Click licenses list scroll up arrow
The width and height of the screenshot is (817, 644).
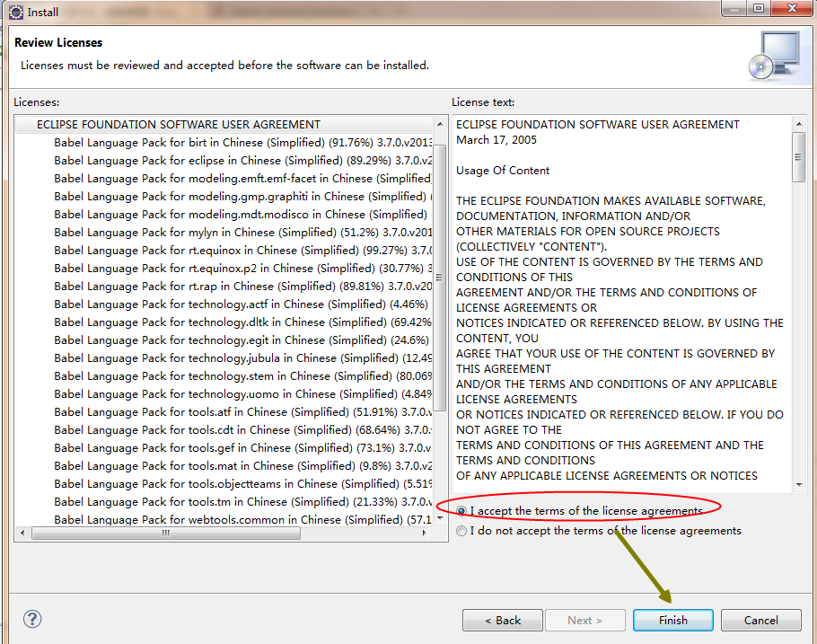click(440, 124)
